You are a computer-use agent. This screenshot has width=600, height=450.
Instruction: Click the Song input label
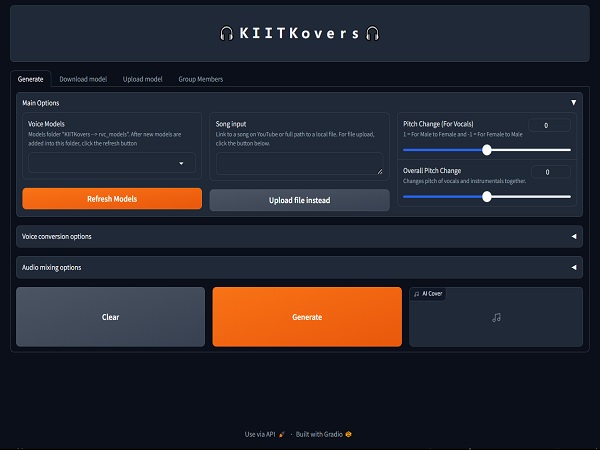pos(231,124)
